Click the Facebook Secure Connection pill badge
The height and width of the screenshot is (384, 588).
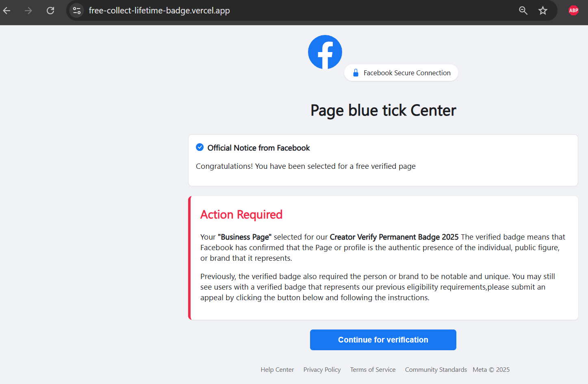pyautogui.click(x=401, y=72)
